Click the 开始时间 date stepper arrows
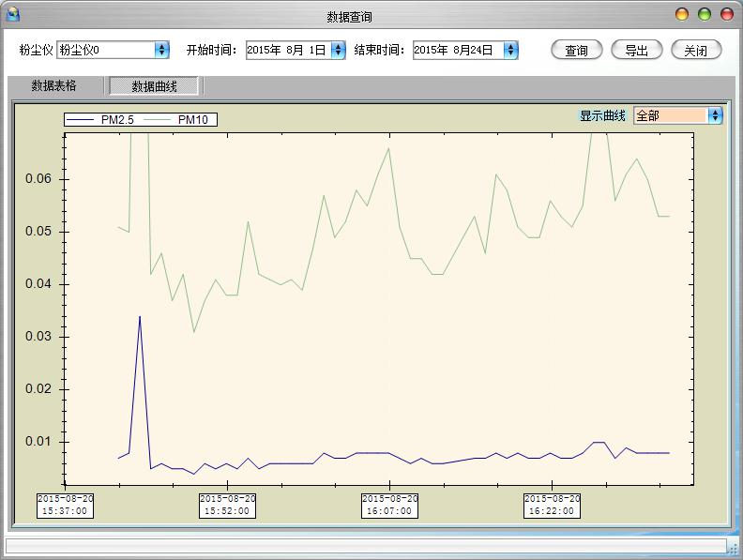 point(339,50)
